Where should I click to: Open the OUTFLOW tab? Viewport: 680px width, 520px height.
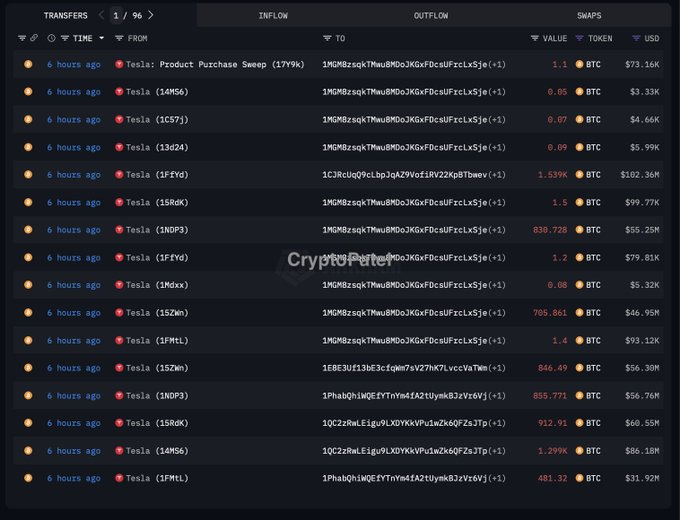pos(431,16)
